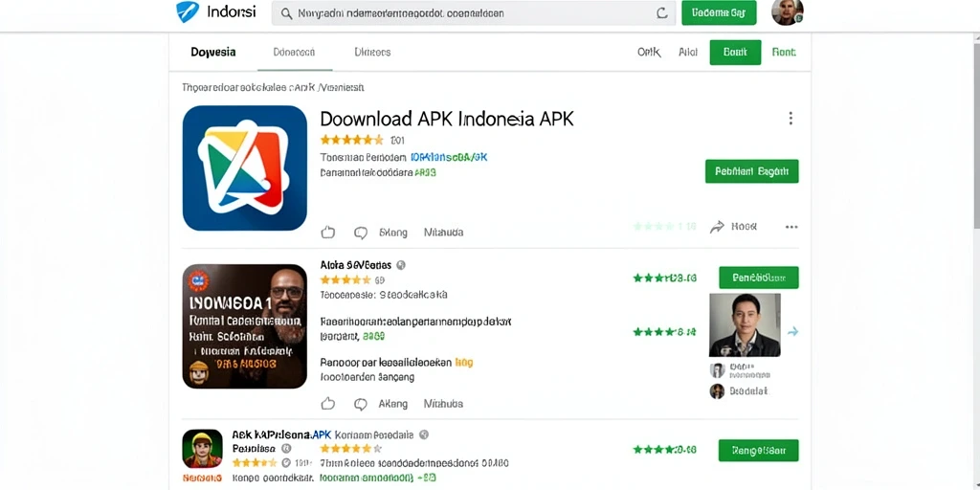This screenshot has height=490, width=980.
Task: Open the dark thumbnail of the bearded man
Action: [x=245, y=326]
